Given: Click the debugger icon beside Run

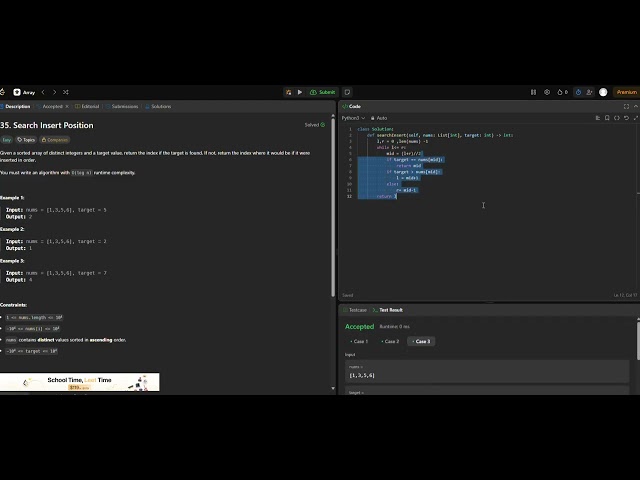Looking at the screenshot, I should pos(288,92).
